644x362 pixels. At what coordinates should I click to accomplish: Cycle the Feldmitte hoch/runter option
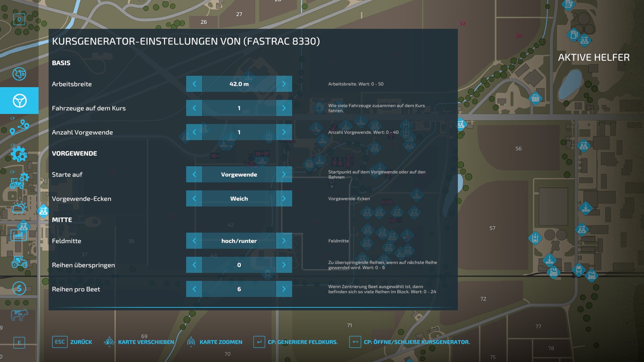pyautogui.click(x=284, y=241)
